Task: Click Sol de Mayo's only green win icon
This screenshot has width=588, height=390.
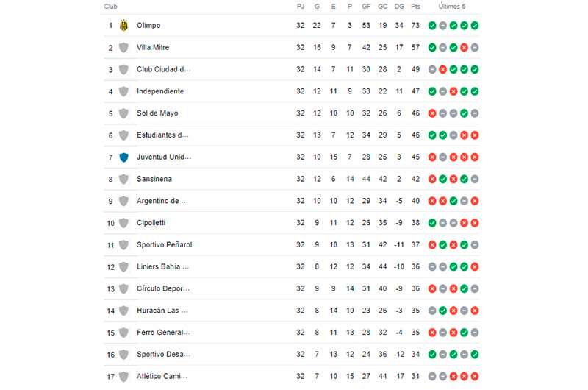Action: [465, 113]
